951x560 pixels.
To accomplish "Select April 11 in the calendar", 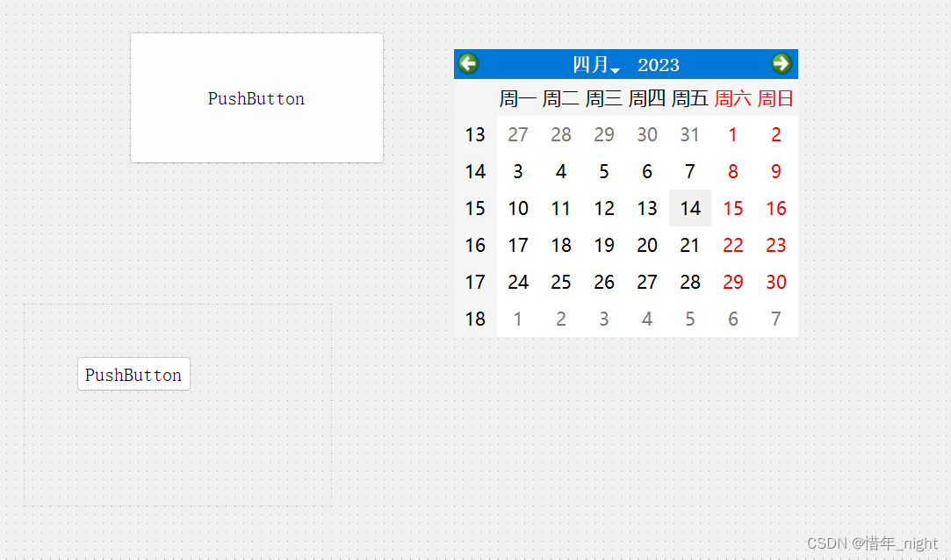I will [x=561, y=208].
